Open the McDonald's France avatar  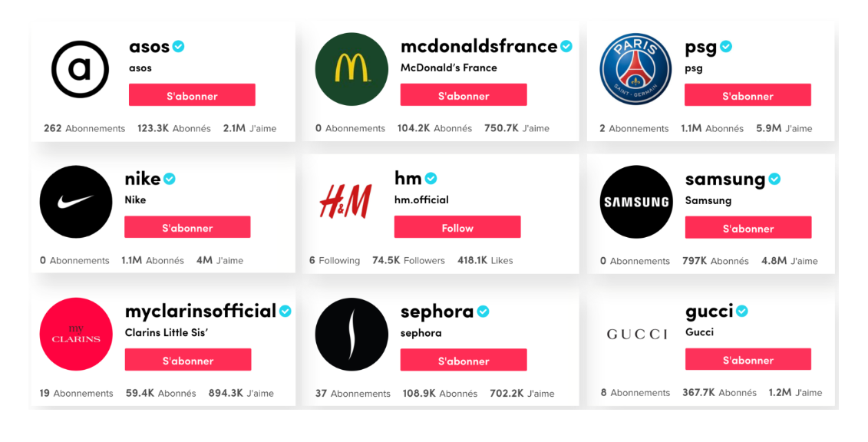point(351,69)
